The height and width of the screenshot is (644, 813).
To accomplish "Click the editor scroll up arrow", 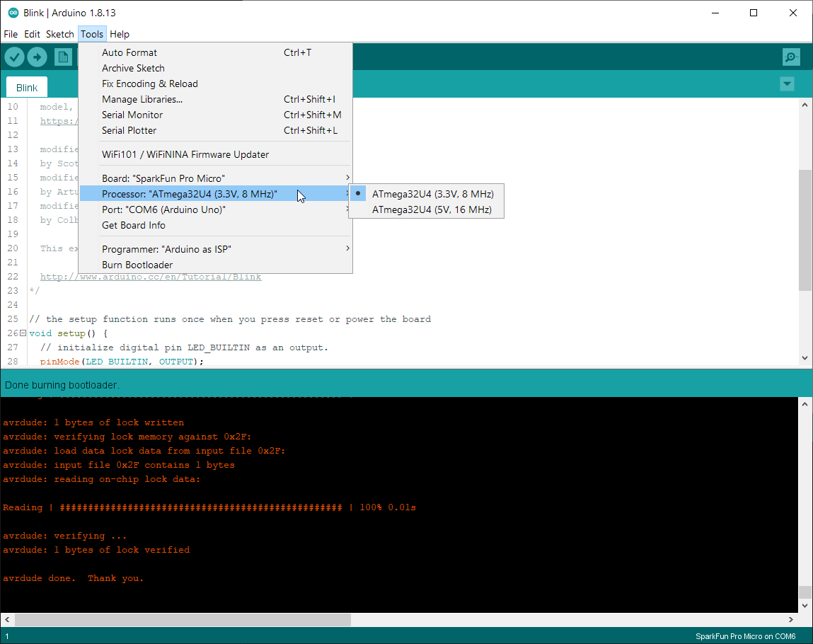I will click(805, 105).
